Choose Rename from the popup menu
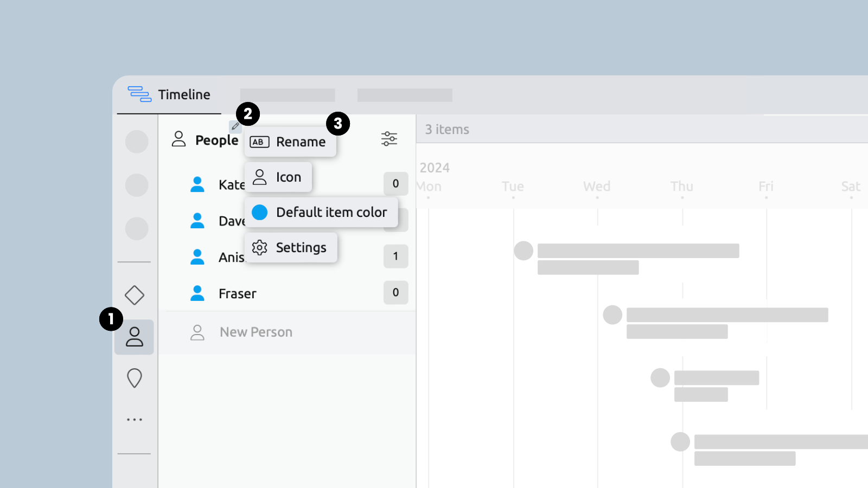 pyautogui.click(x=290, y=142)
